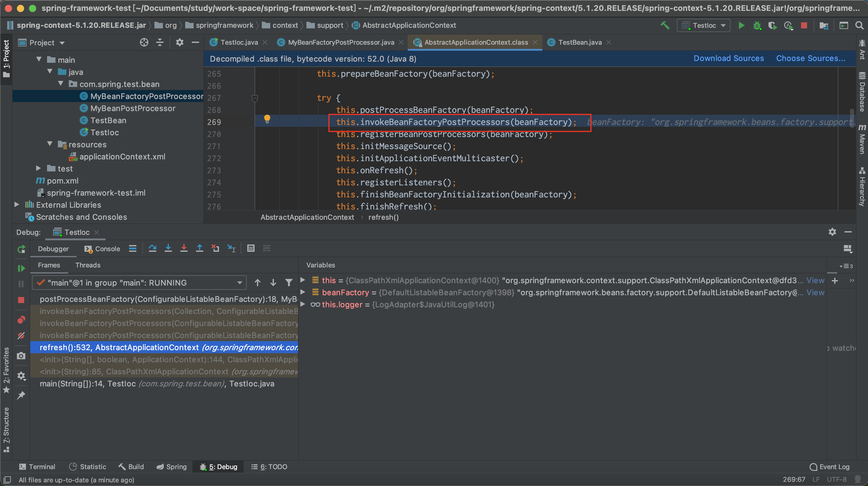
Task: Toggle the Mute Breakpoints icon
Action: click(x=21, y=336)
